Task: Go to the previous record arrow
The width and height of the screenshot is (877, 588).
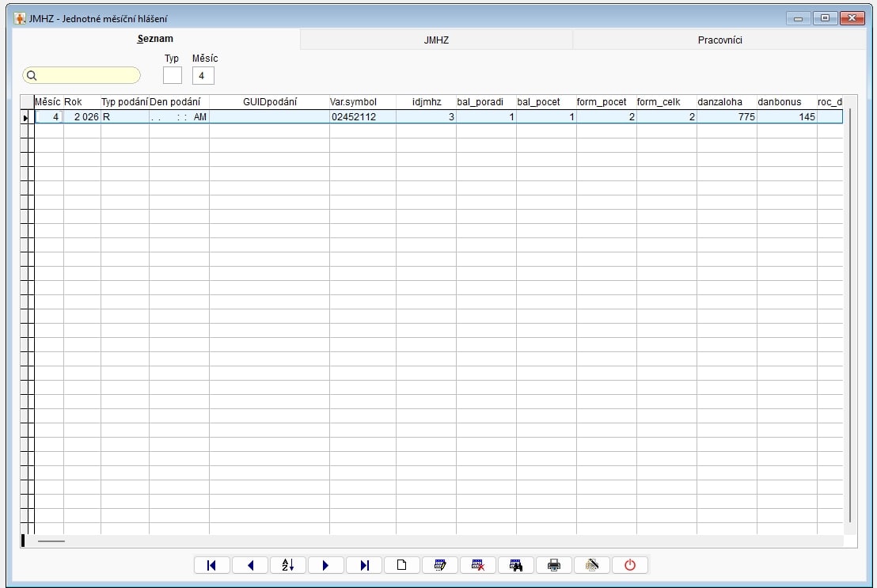Action: (x=250, y=565)
